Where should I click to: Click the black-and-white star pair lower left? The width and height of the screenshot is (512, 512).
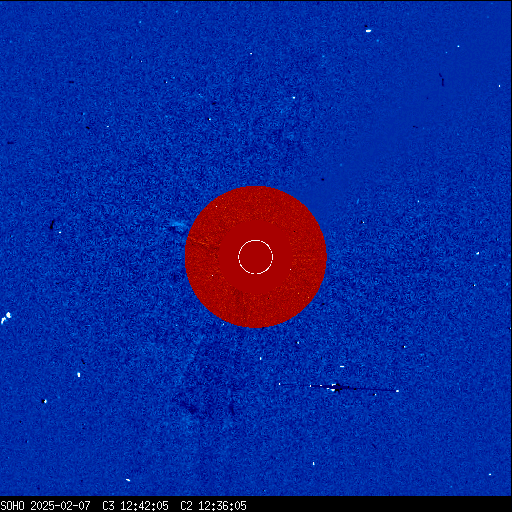44,401
